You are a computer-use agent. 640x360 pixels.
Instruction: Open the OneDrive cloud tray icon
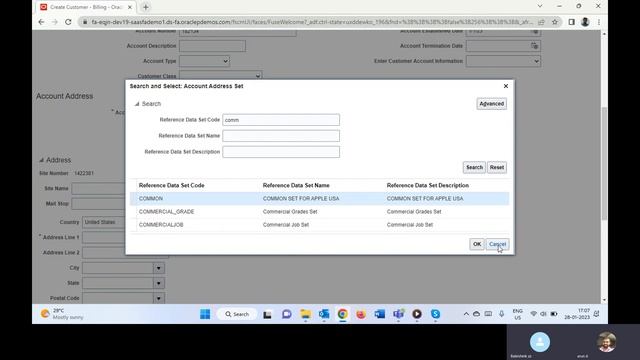pos(476,314)
